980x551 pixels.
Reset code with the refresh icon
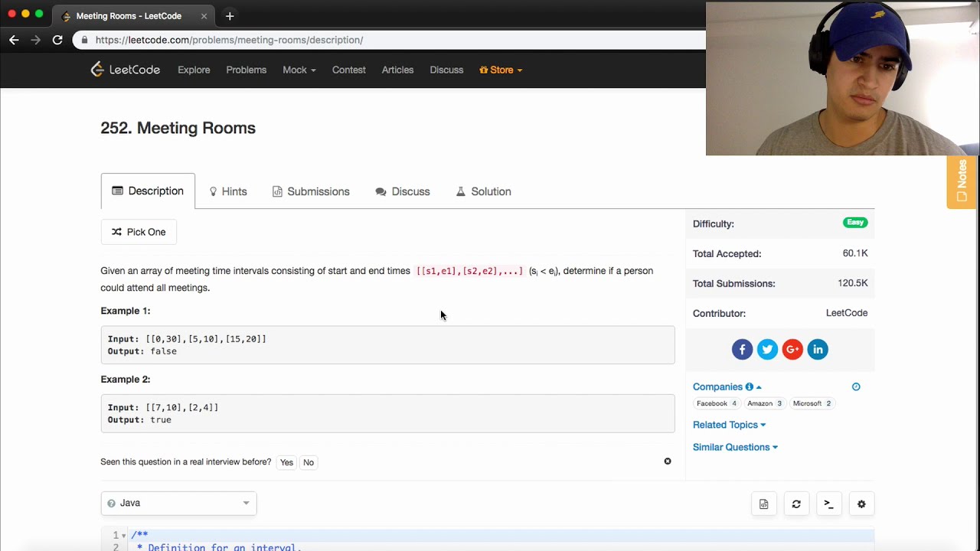796,504
